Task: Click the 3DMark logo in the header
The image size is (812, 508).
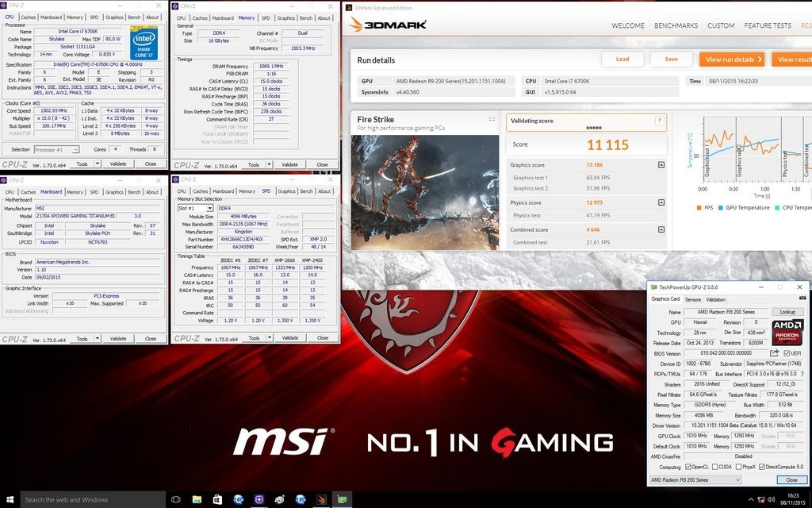Action: 388,25
